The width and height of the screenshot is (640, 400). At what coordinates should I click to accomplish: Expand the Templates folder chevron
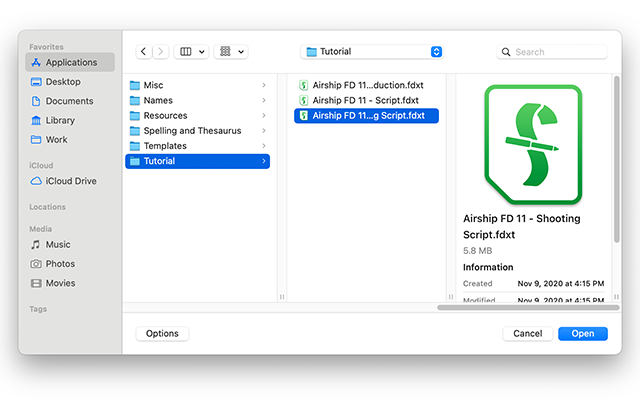263,146
